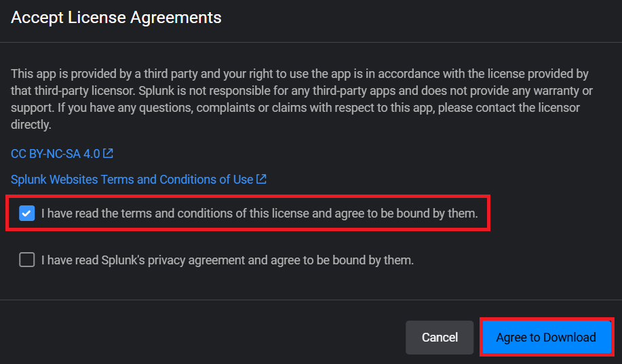Screen dimensions: 622x364
Task: Open the CC BY-NC-SA 4.0 license link
Action: click(x=55, y=154)
